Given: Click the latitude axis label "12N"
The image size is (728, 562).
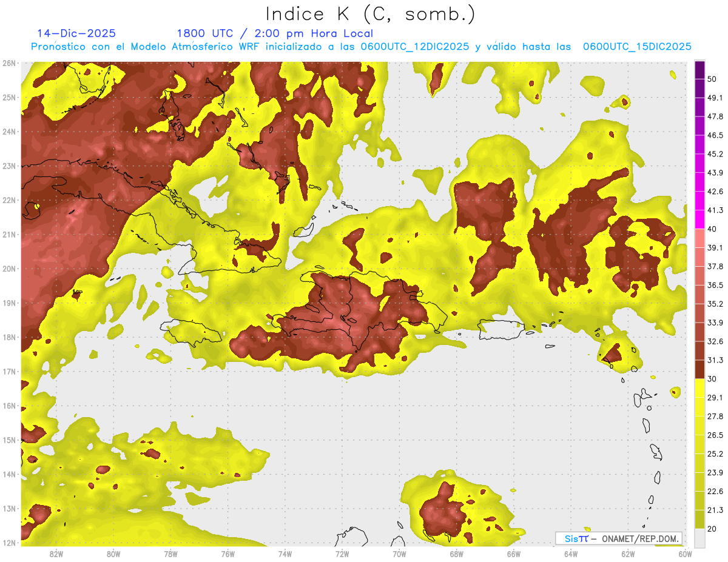Looking at the screenshot, I should click(9, 543).
